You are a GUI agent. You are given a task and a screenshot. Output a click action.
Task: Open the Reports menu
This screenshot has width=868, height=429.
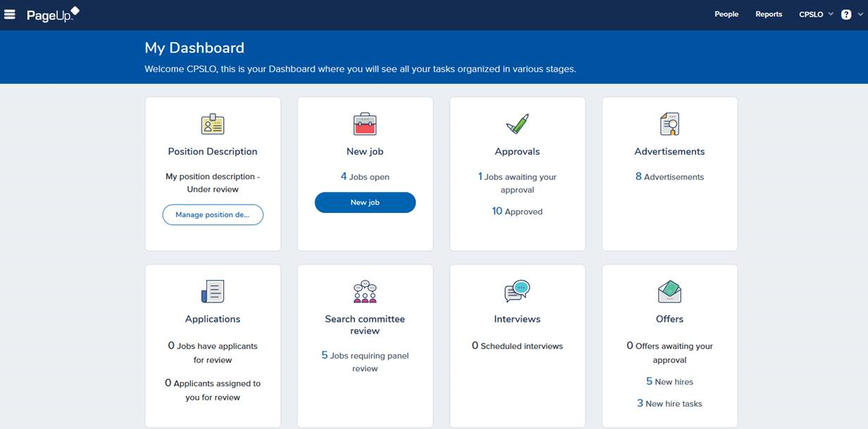coord(769,14)
